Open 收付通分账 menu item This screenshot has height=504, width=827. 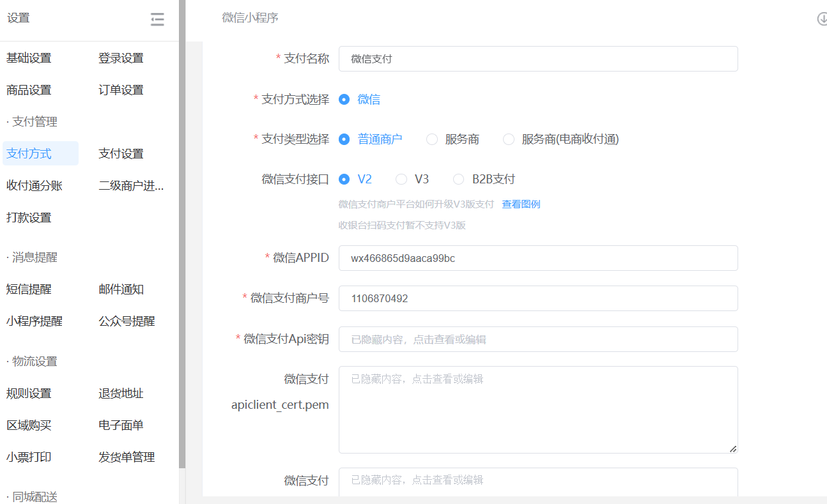coord(35,185)
